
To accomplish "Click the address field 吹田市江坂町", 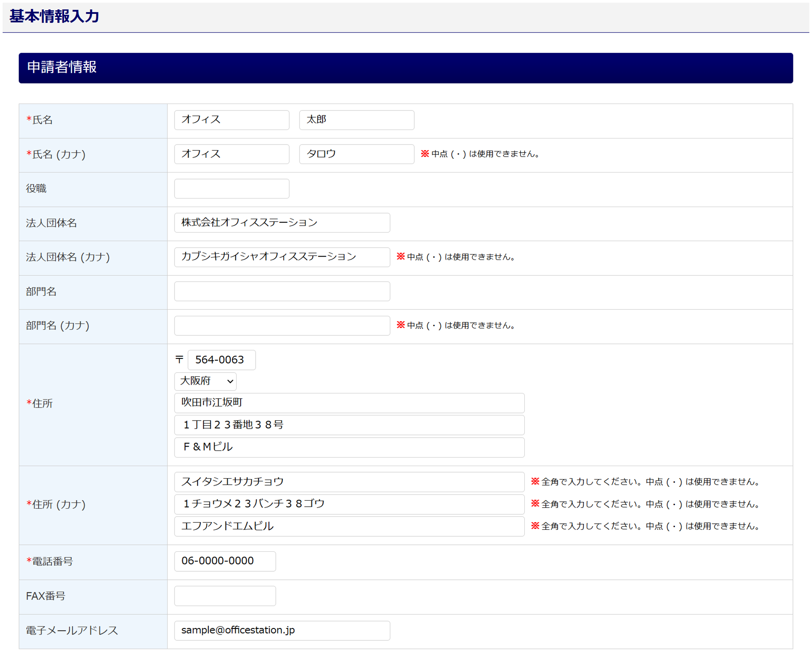I will [x=349, y=403].
